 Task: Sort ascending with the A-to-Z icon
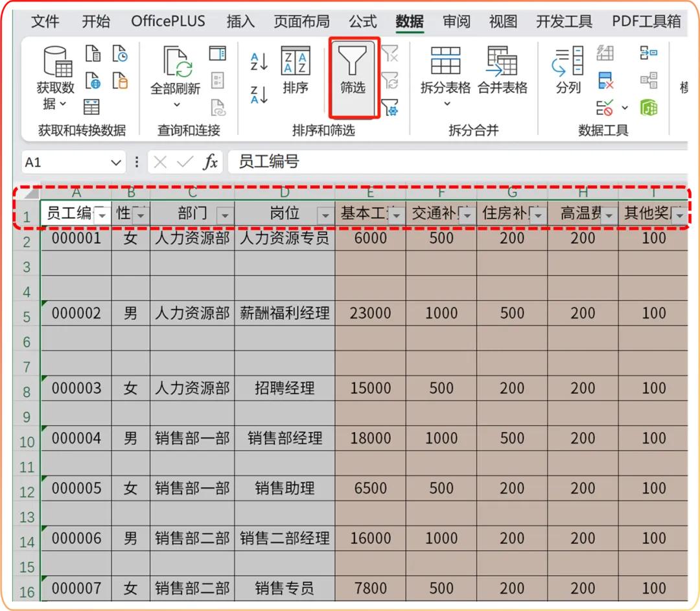(259, 62)
